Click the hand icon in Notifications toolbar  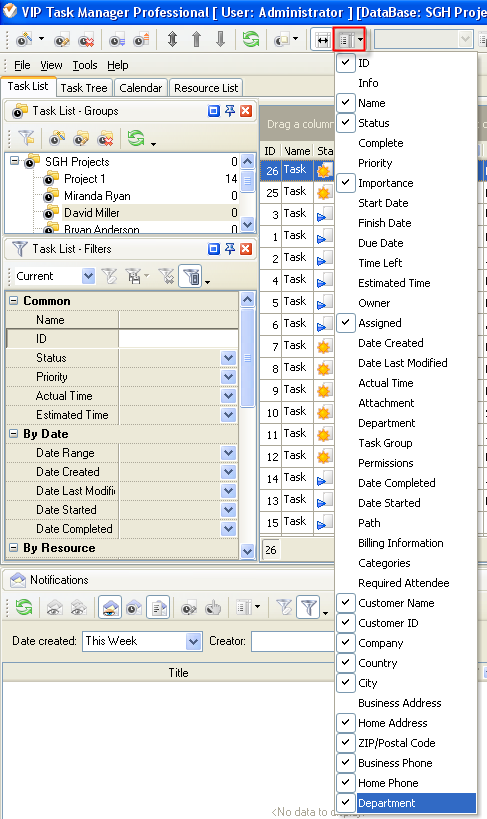(x=213, y=607)
